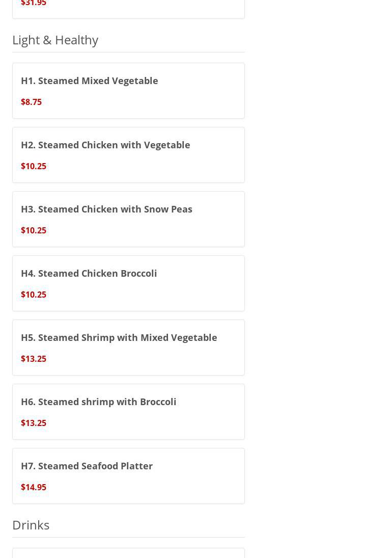This screenshot has height=558, width=392.
Task: Click the $10.25 price under H3
Action: coord(34,230)
